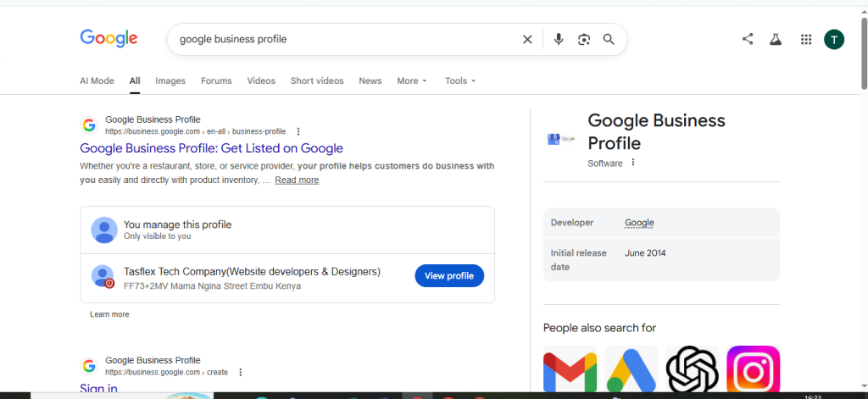This screenshot has width=868, height=399.
Task: Open Google Ads suggestion thumbnail
Action: click(x=631, y=369)
